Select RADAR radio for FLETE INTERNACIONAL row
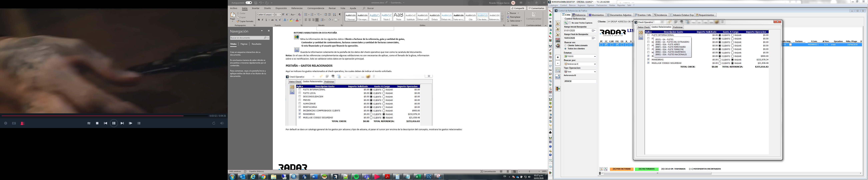 (733, 35)
